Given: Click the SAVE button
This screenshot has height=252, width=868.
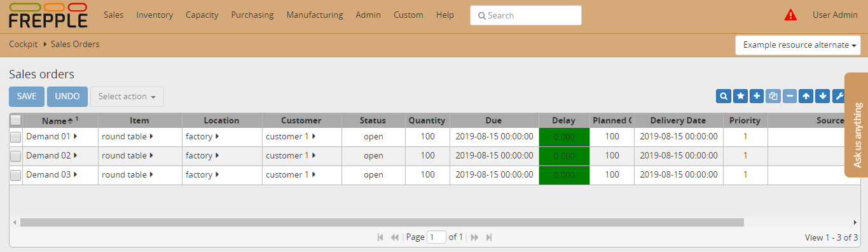Looking at the screenshot, I should pyautogui.click(x=27, y=97).
